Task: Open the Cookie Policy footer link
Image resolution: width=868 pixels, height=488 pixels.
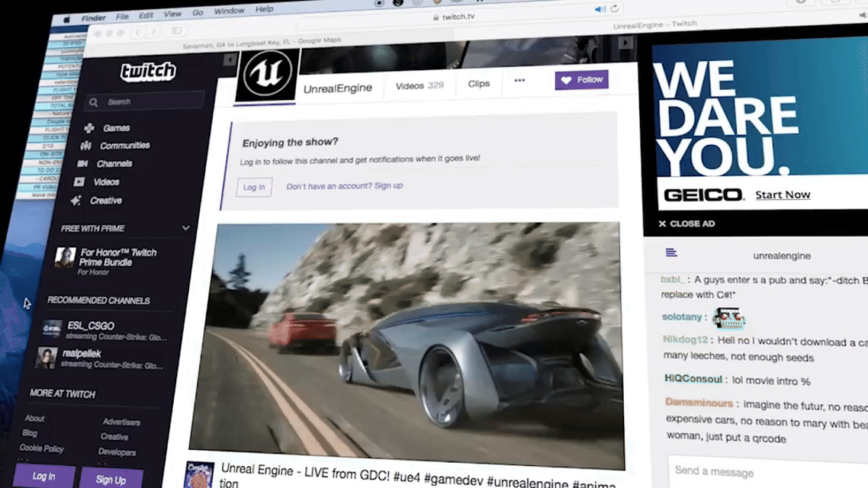Action: [x=41, y=448]
